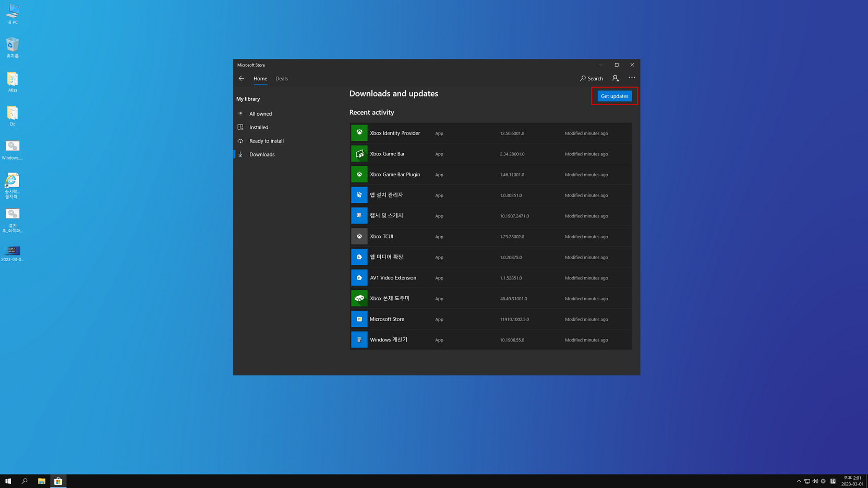Viewport: 868px width, 488px height.
Task: Select Ready to install item
Action: click(x=266, y=141)
